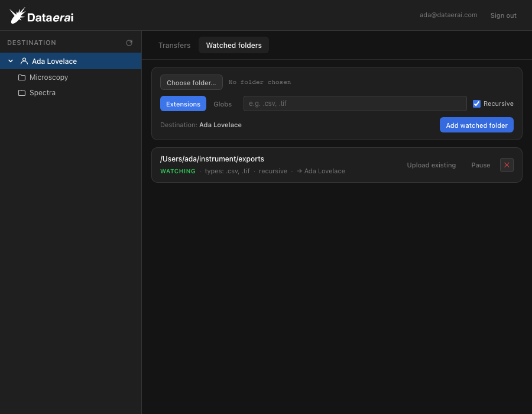Select the Ada Lovelace destination
The height and width of the screenshot is (414, 532).
(70, 61)
